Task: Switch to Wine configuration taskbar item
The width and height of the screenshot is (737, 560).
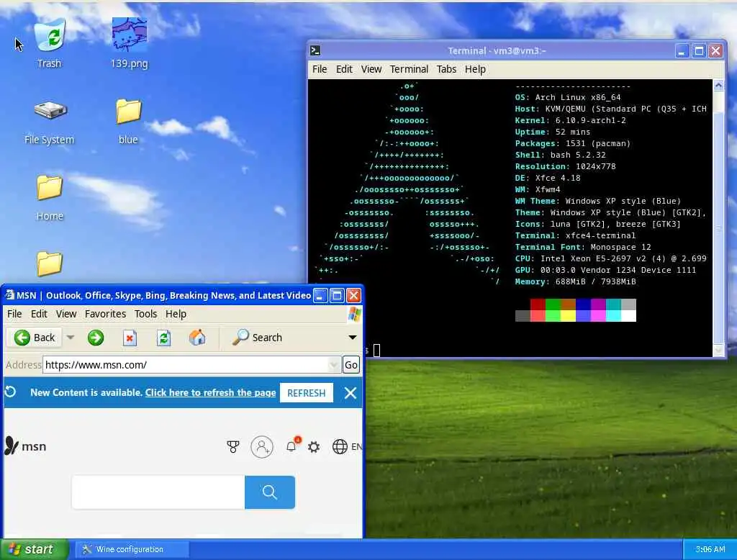Action: click(132, 549)
